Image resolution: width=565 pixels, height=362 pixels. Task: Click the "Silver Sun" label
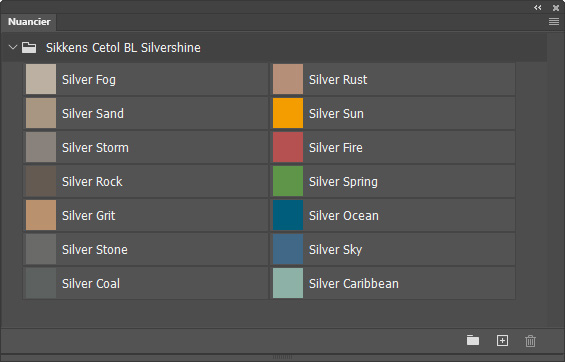pos(336,113)
